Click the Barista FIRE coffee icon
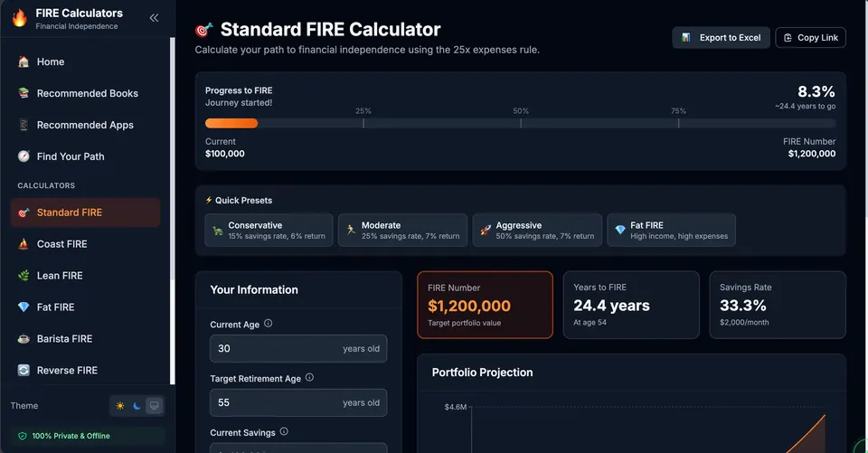This screenshot has height=453, width=868. click(x=24, y=338)
